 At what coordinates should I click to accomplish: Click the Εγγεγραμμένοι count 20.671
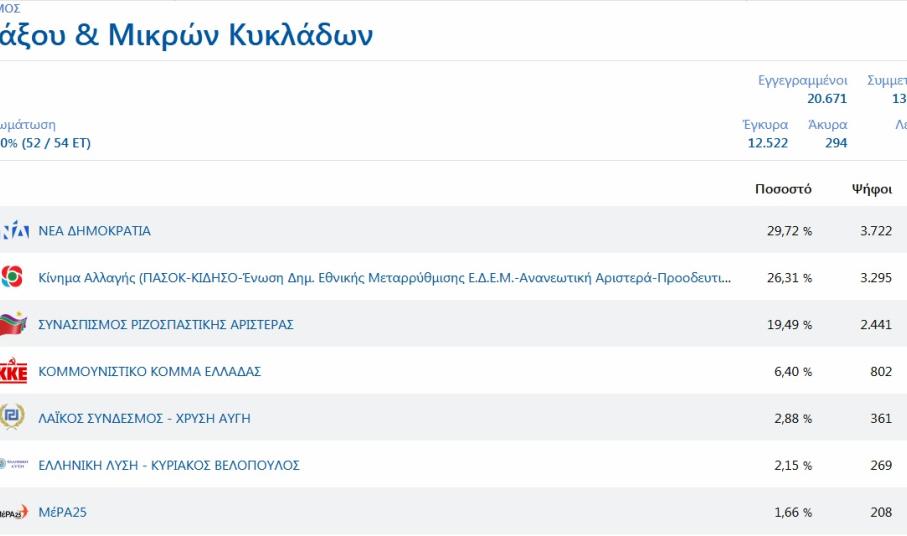tap(827, 98)
